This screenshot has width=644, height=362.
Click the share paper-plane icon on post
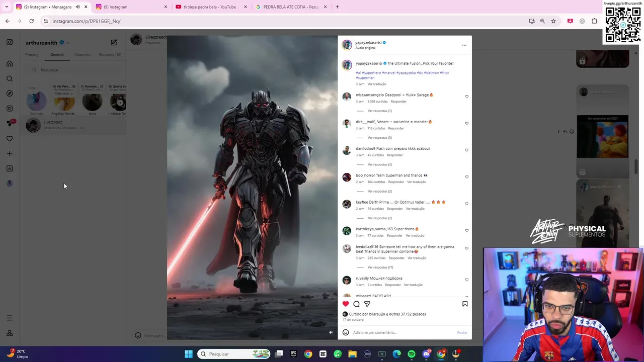[367, 304]
